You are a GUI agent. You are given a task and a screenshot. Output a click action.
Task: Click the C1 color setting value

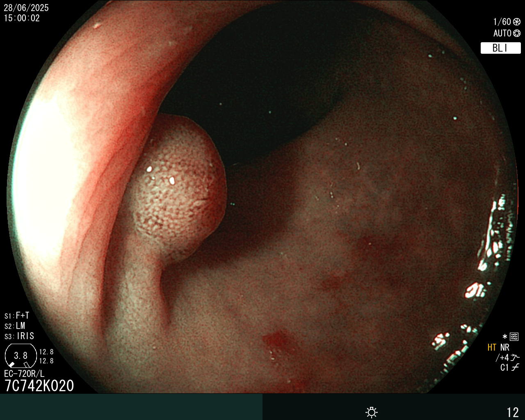pyautogui.click(x=504, y=367)
